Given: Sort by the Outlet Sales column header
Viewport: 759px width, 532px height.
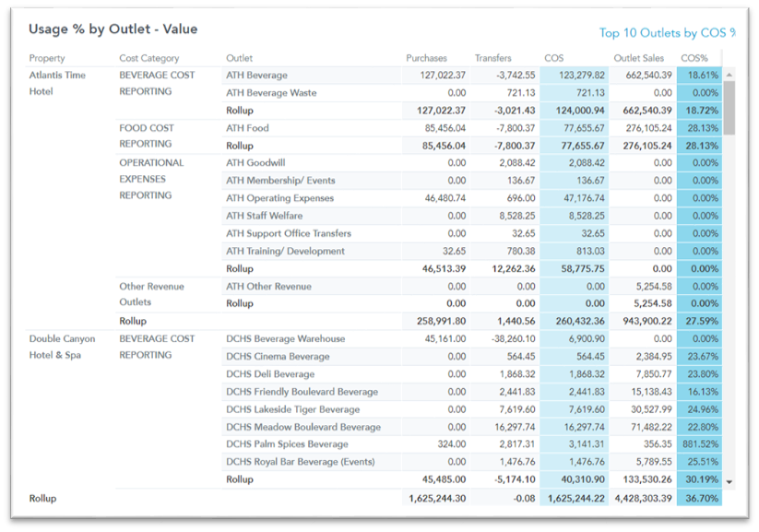Looking at the screenshot, I should [x=638, y=58].
